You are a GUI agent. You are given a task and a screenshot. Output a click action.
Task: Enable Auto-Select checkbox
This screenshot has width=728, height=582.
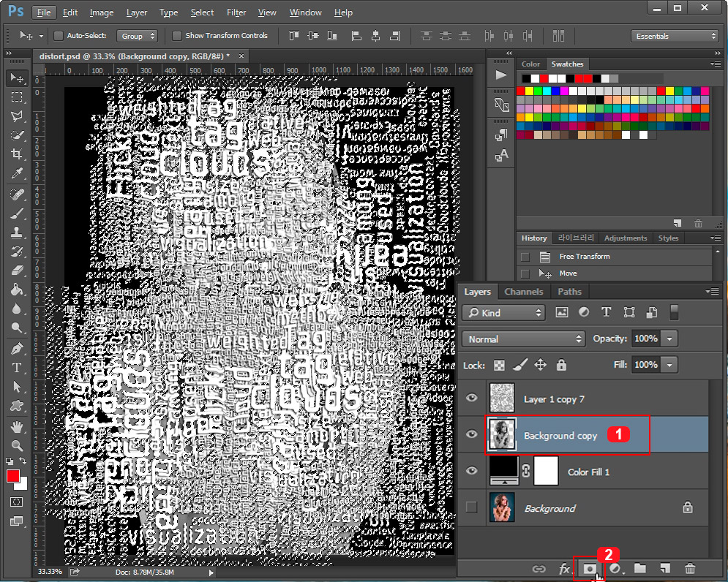click(x=59, y=36)
